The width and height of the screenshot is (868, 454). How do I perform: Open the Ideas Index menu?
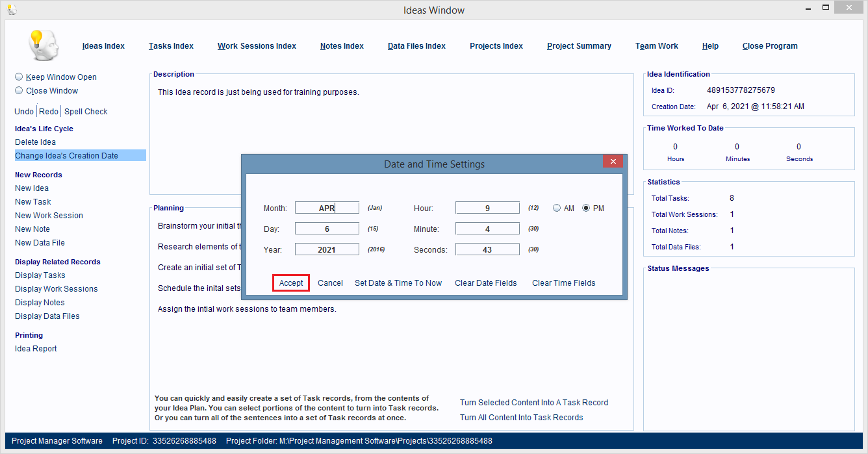coord(103,46)
